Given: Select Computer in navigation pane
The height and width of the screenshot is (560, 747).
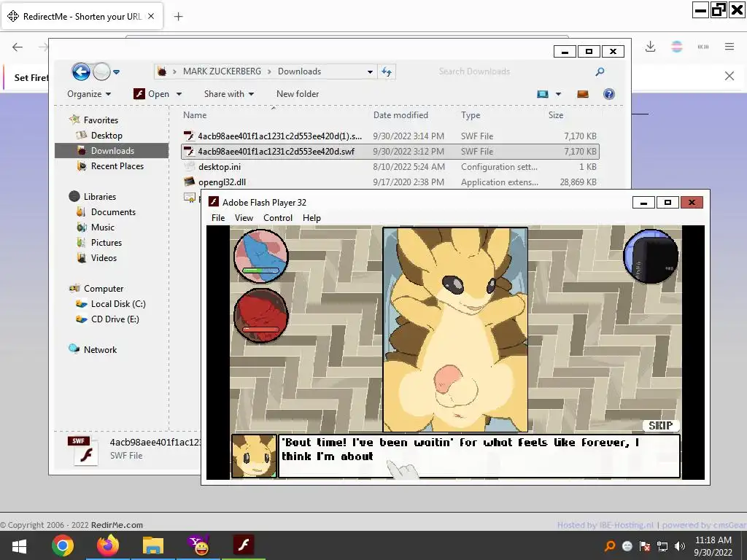Looking at the screenshot, I should pyautogui.click(x=104, y=289).
